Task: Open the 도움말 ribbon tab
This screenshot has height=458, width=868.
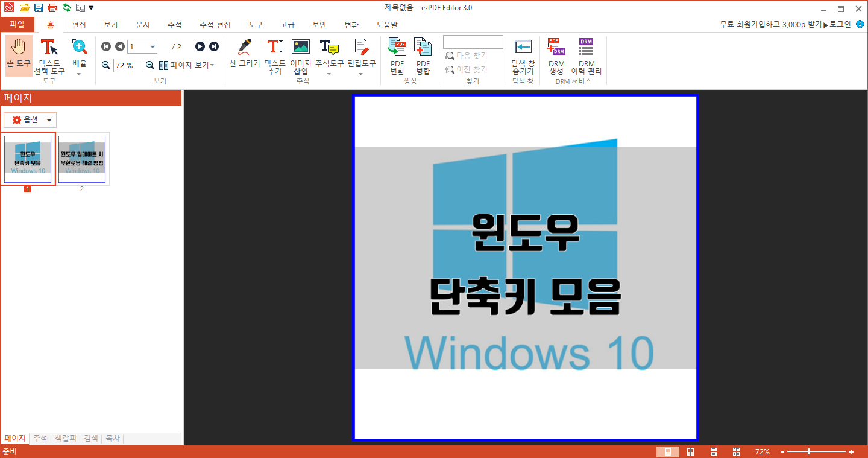Action: pos(387,25)
